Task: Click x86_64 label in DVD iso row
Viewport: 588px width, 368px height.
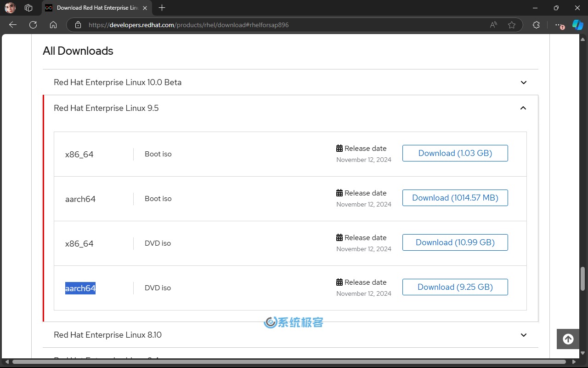Action: [x=79, y=244]
